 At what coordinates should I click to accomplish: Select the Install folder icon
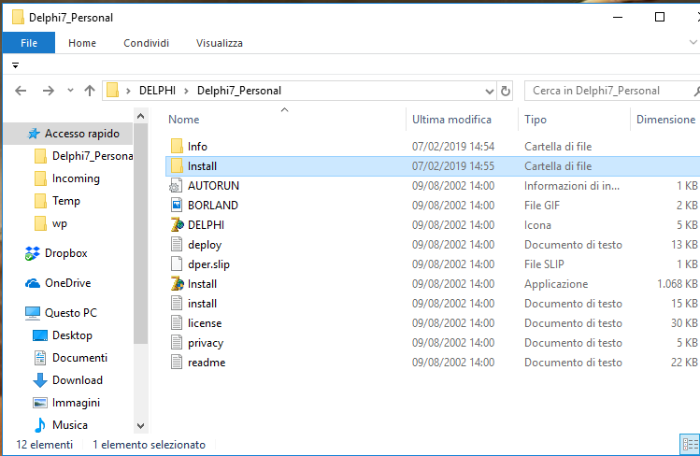click(x=177, y=166)
